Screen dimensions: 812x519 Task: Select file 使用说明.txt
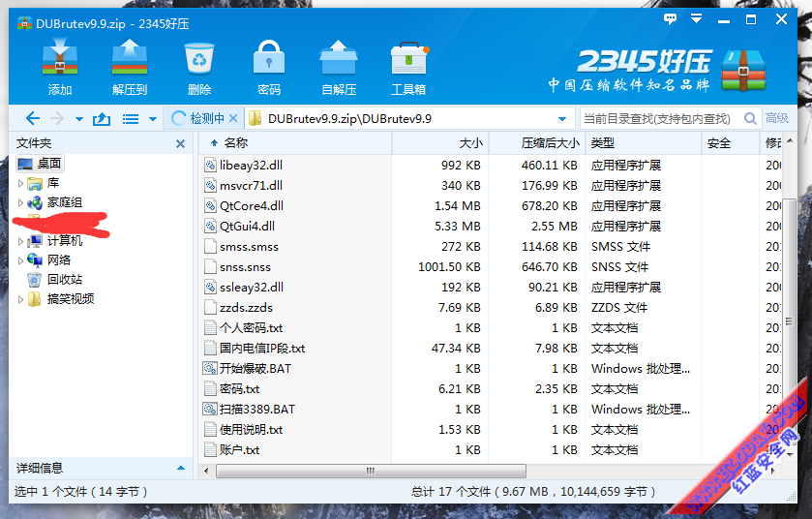252,429
